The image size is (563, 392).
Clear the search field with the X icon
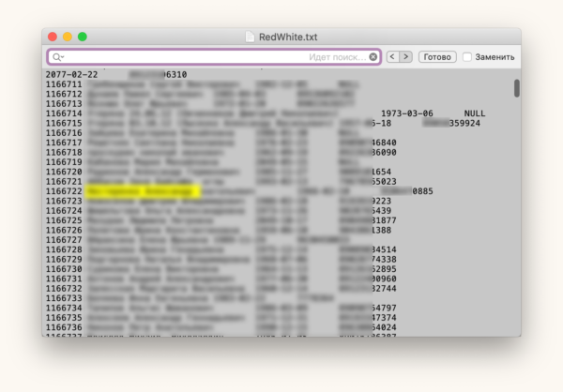click(x=373, y=57)
